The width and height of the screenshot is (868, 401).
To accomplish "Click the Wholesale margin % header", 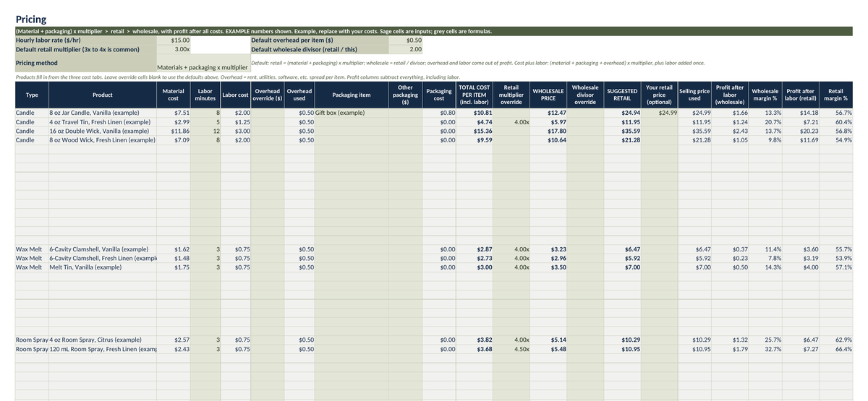I will [765, 95].
